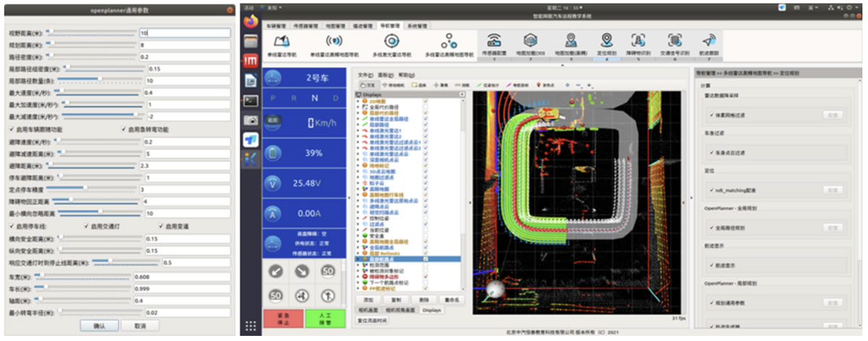Open the traffic signal recognition step
This screenshot has height=341, width=868.
674,41
